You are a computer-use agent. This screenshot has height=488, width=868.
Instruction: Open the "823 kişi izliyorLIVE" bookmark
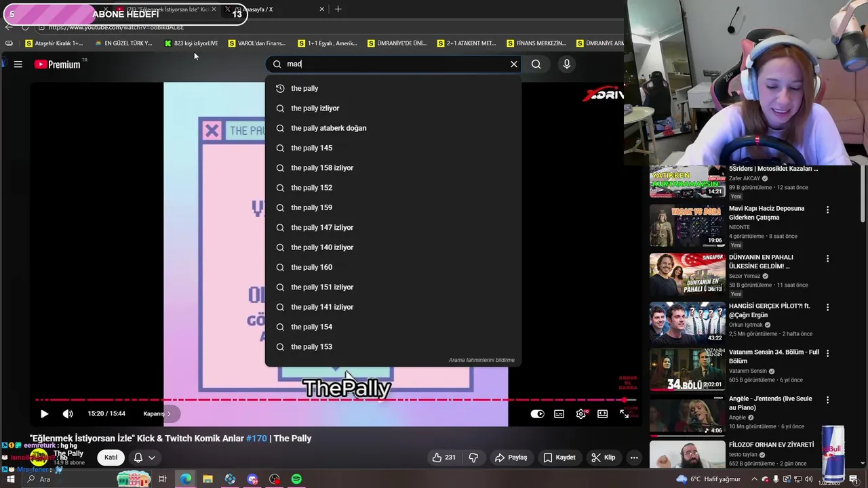click(191, 43)
